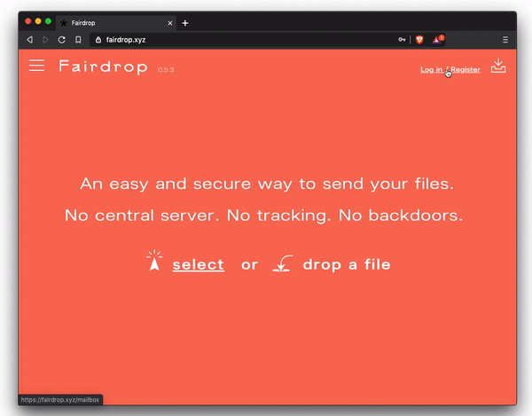Click 'An easy and secure way' tagline
Image resolution: width=532 pixels, height=416 pixels.
(267, 184)
